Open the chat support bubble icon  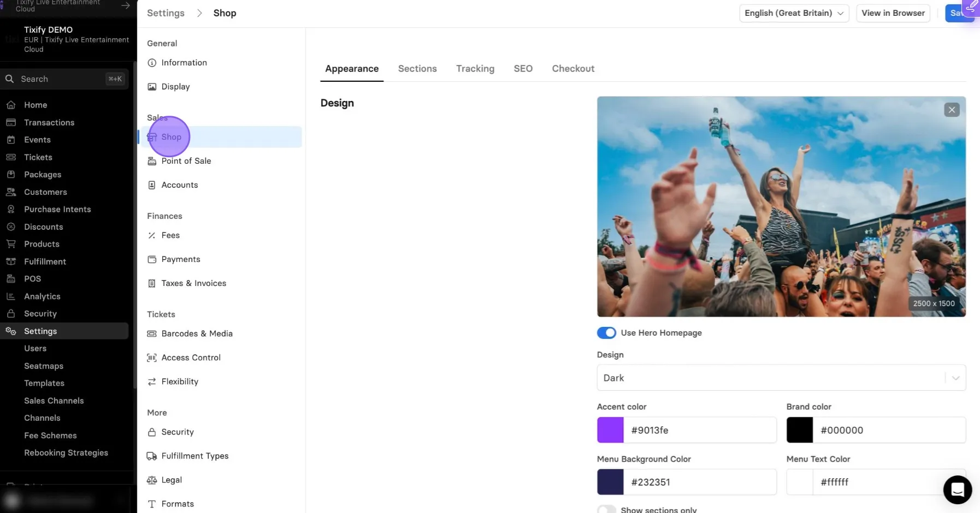[957, 490]
